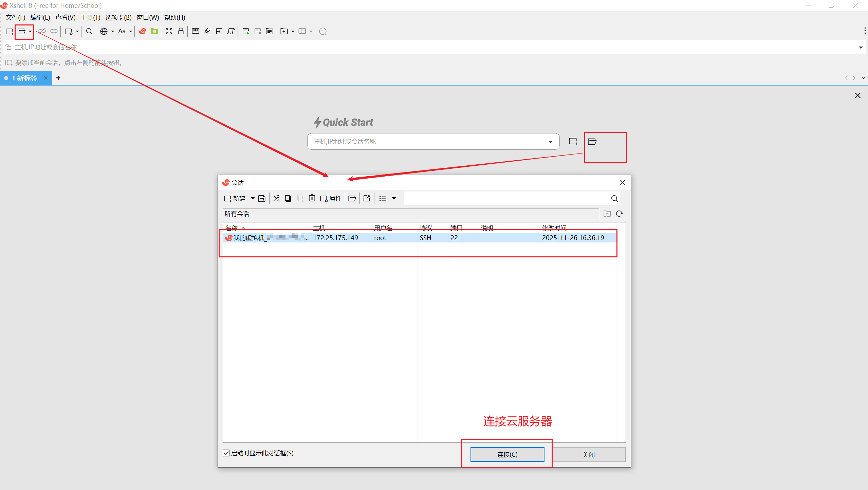The width and height of the screenshot is (868, 490).
Task: Expand the globe encoding dropdown arrow
Action: point(113,32)
